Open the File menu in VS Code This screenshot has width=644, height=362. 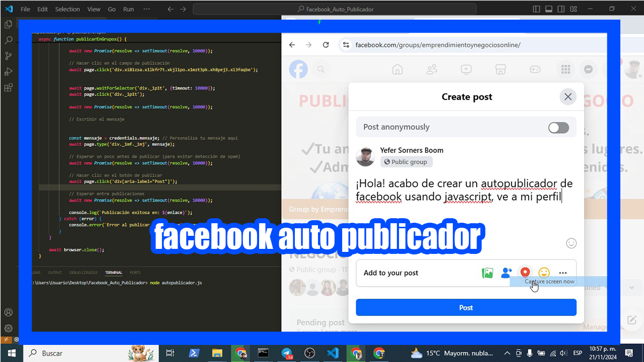click(x=26, y=9)
